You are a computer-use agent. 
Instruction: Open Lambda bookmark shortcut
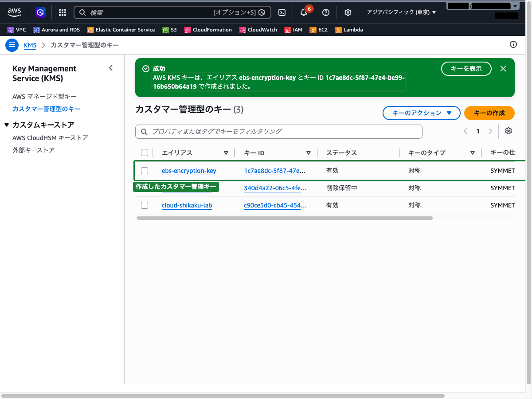pos(349,30)
